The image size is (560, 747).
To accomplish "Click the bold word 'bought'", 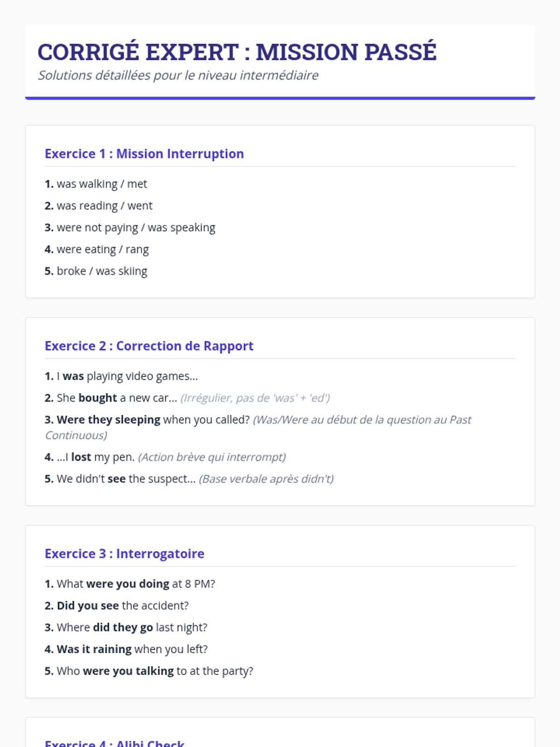I will click(x=98, y=398).
